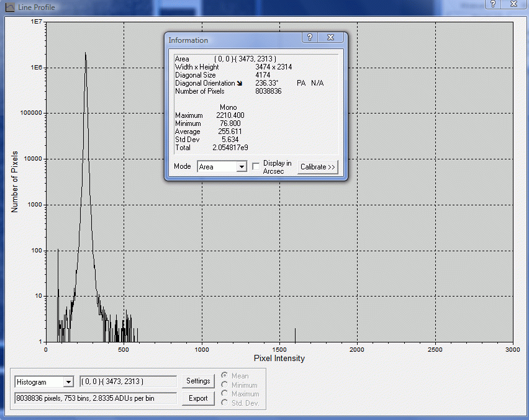Viewport: 529px width, 420px height.
Task: Click the pixels and bins info field
Action: click(x=96, y=398)
